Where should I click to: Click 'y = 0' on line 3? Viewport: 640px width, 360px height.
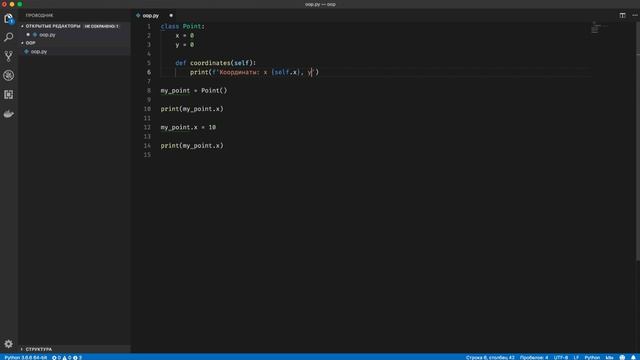coord(184,44)
